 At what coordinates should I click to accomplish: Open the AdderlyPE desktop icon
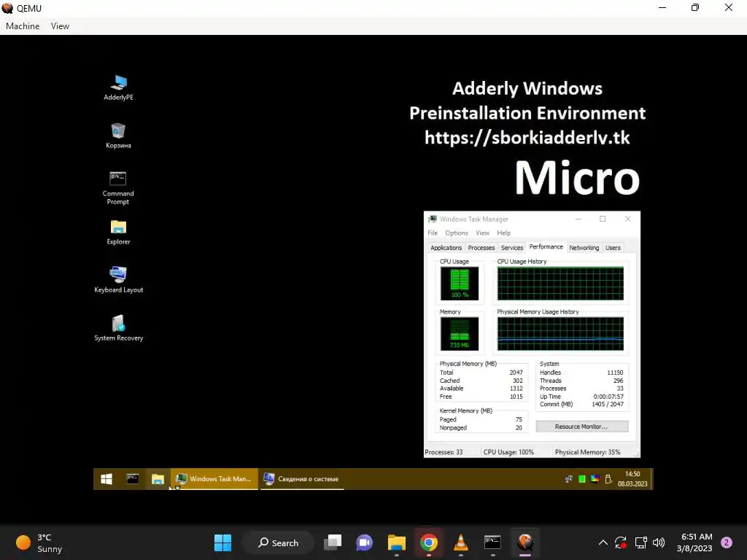118,87
